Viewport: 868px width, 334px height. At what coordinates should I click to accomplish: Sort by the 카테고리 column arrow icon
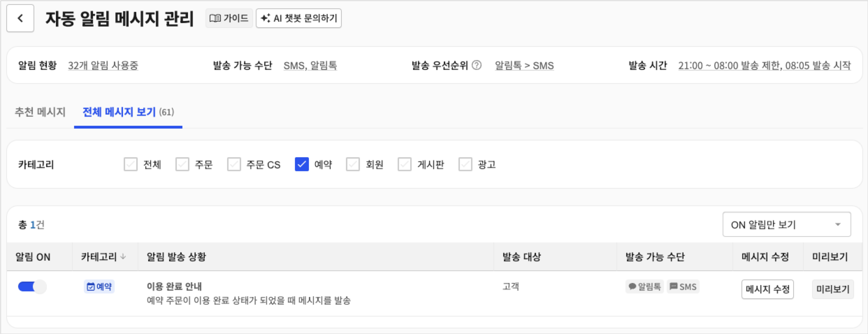123,257
